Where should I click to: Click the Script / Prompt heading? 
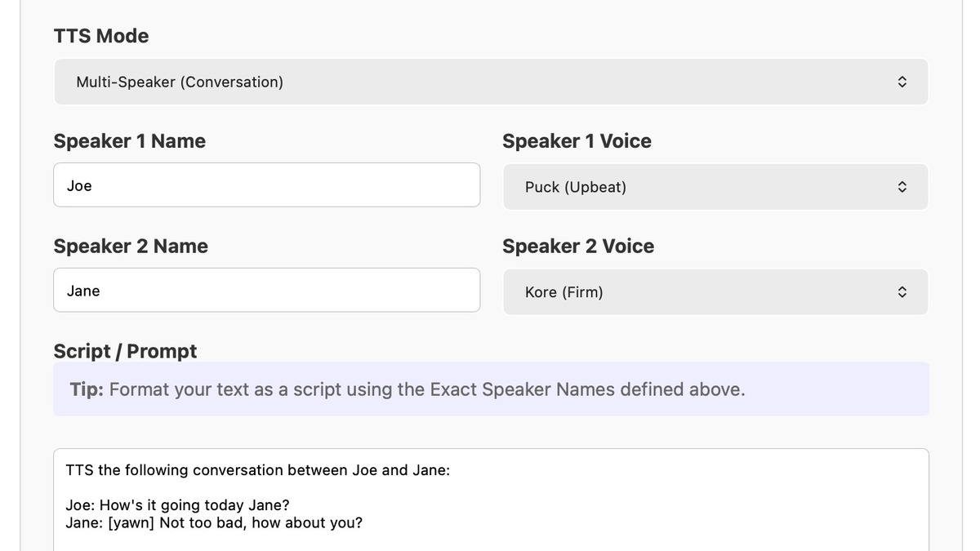pyautogui.click(x=125, y=351)
